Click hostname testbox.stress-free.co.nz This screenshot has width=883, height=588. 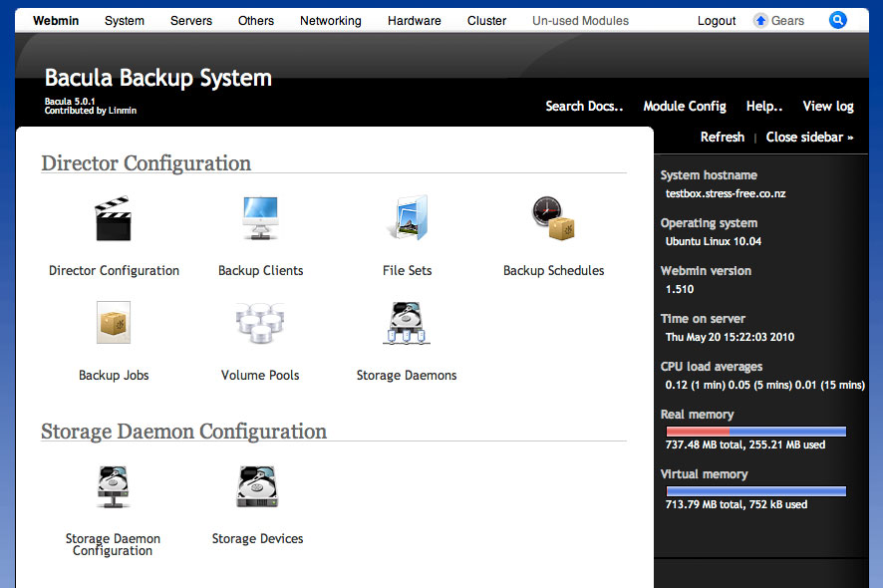coord(726,193)
